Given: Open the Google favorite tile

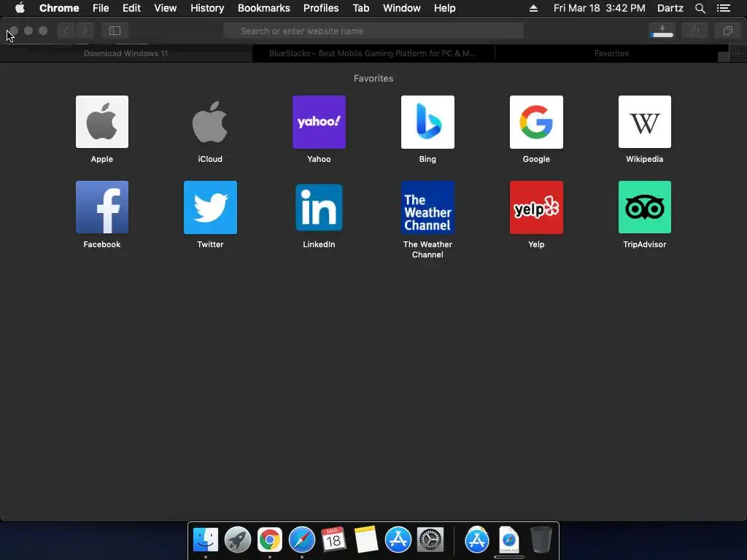Looking at the screenshot, I should [536, 122].
